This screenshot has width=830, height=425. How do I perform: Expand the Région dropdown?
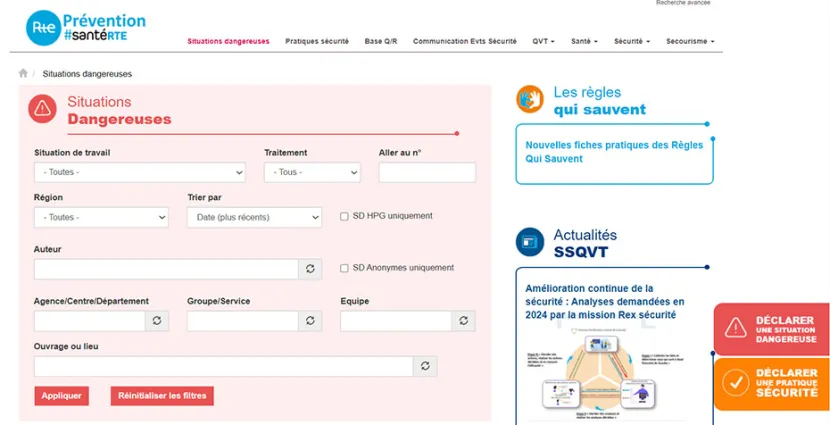(x=101, y=218)
